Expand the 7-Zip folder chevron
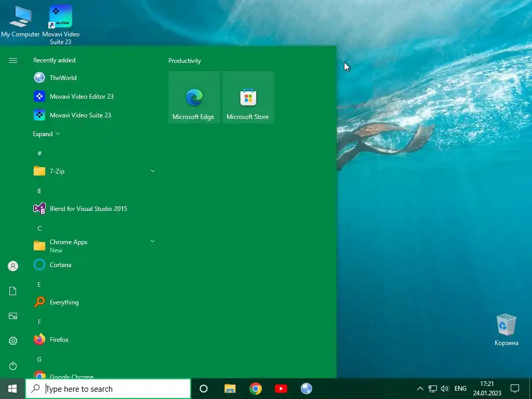Screen dimensions: 532x399 click(153, 171)
